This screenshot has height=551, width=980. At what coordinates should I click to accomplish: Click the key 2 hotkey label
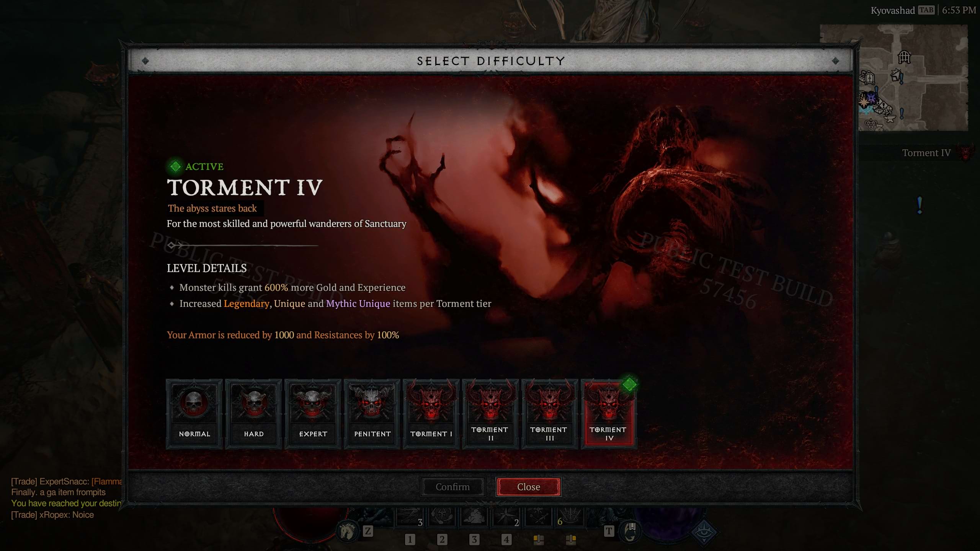coord(442,540)
